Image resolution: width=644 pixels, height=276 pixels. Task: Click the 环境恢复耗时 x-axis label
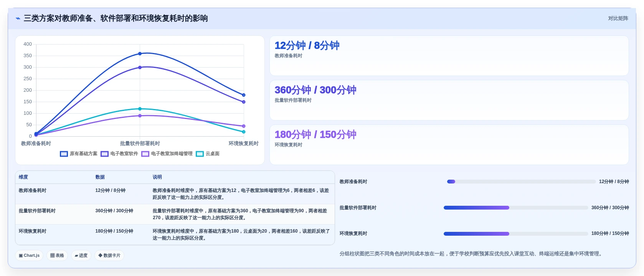pyautogui.click(x=244, y=144)
